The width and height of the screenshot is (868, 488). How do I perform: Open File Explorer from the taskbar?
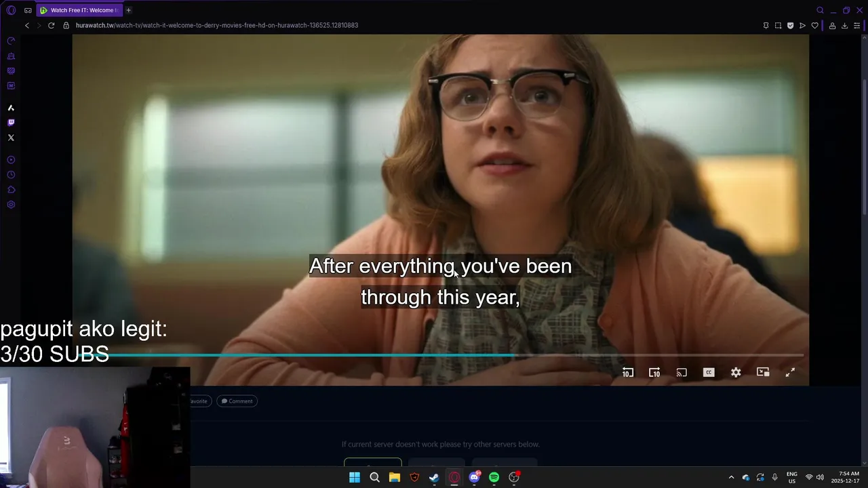(394, 477)
